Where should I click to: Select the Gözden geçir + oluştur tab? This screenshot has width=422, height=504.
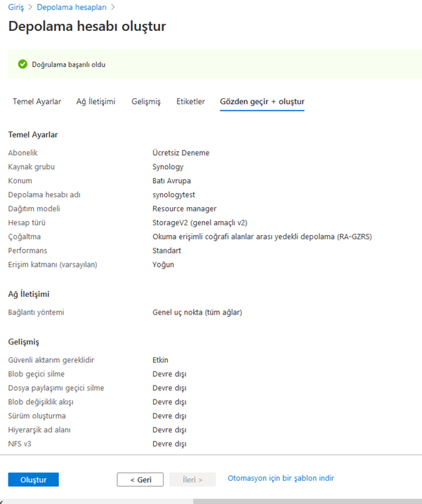[262, 102]
